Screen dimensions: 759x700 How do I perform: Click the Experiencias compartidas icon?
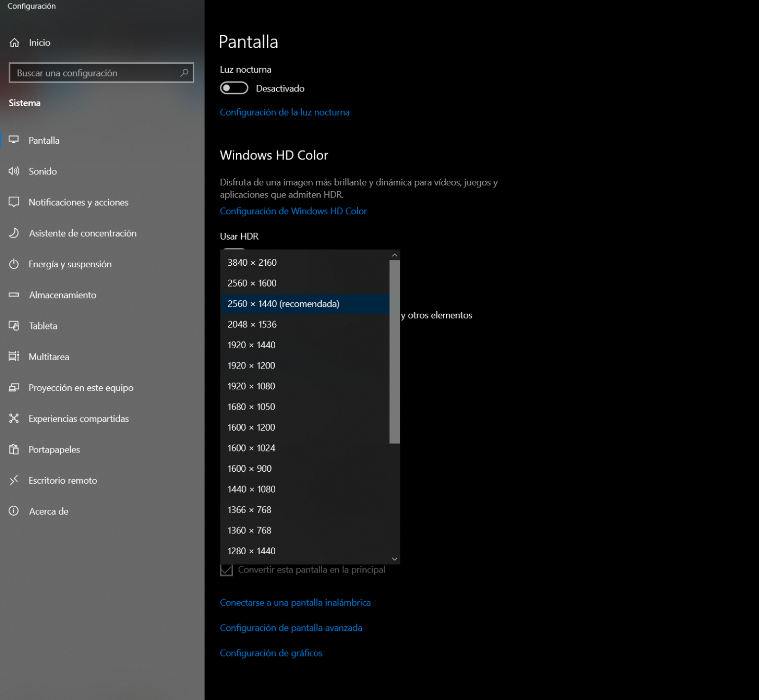(x=14, y=418)
